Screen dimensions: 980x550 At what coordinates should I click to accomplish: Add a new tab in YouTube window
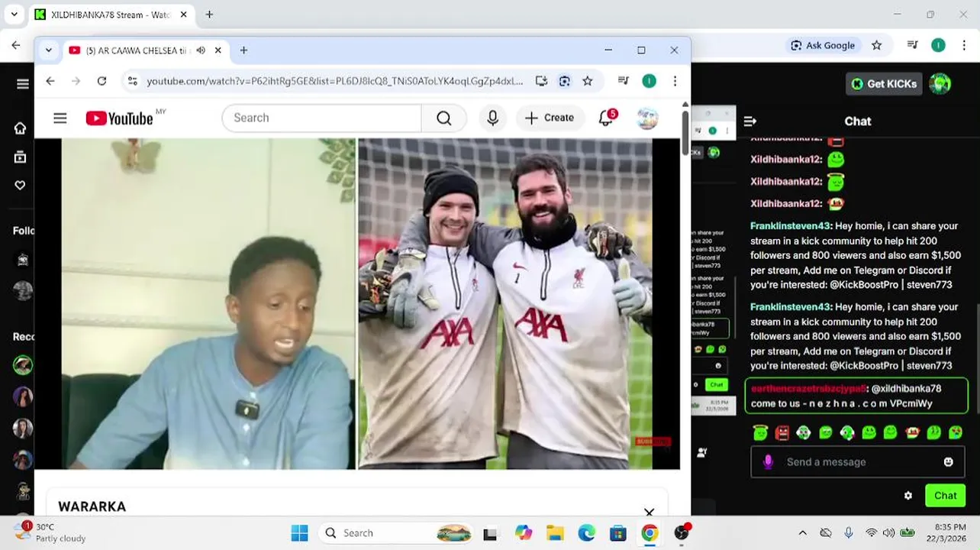point(244,50)
